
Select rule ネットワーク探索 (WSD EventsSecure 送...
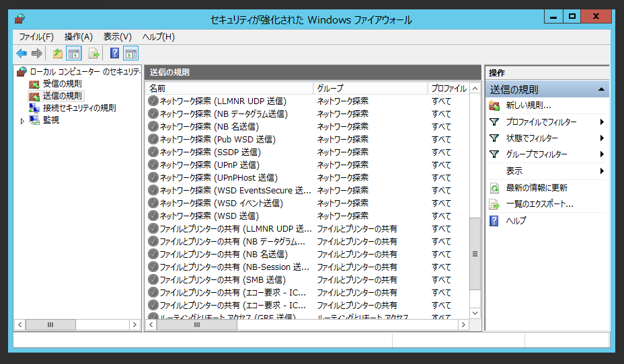pyautogui.click(x=235, y=190)
